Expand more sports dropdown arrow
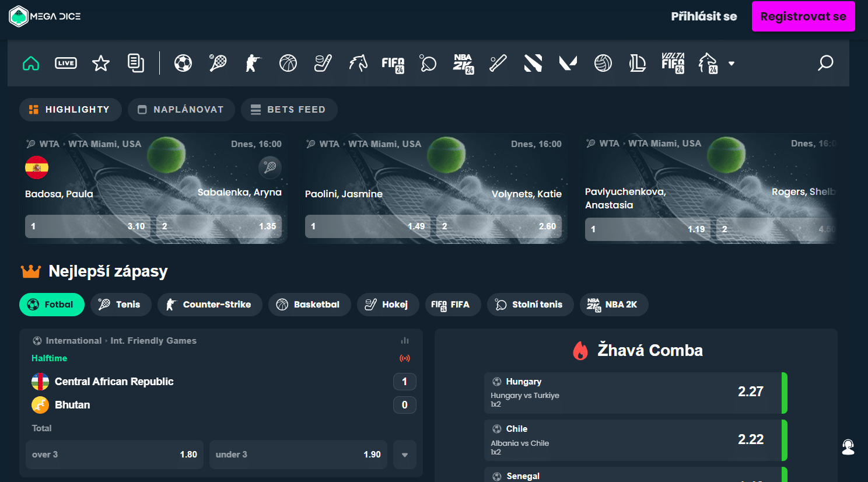 731,64
